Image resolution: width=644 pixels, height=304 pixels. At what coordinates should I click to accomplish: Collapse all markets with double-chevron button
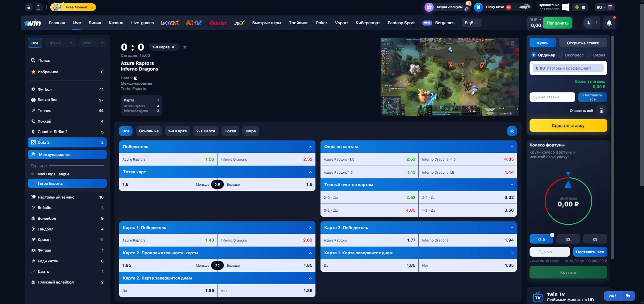click(x=512, y=131)
